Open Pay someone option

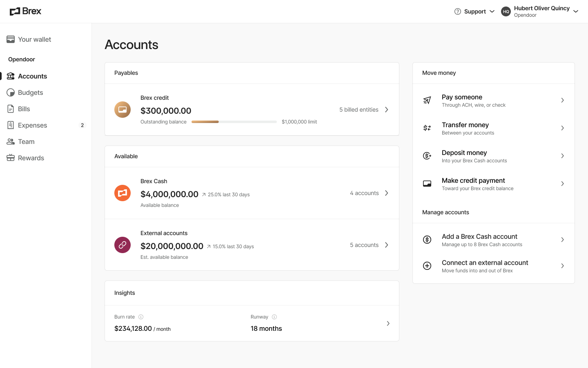point(494,100)
